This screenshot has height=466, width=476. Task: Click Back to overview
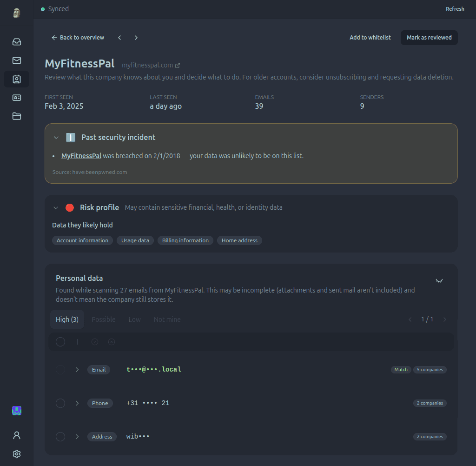pos(78,38)
